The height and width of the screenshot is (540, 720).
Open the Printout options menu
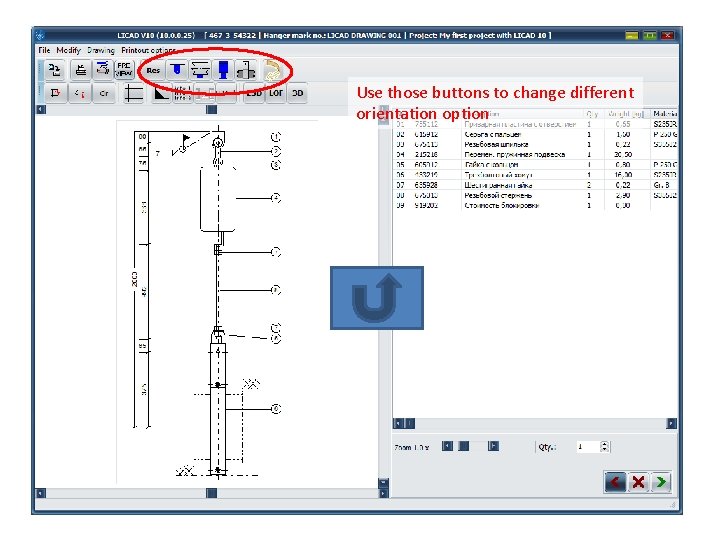pos(148,50)
